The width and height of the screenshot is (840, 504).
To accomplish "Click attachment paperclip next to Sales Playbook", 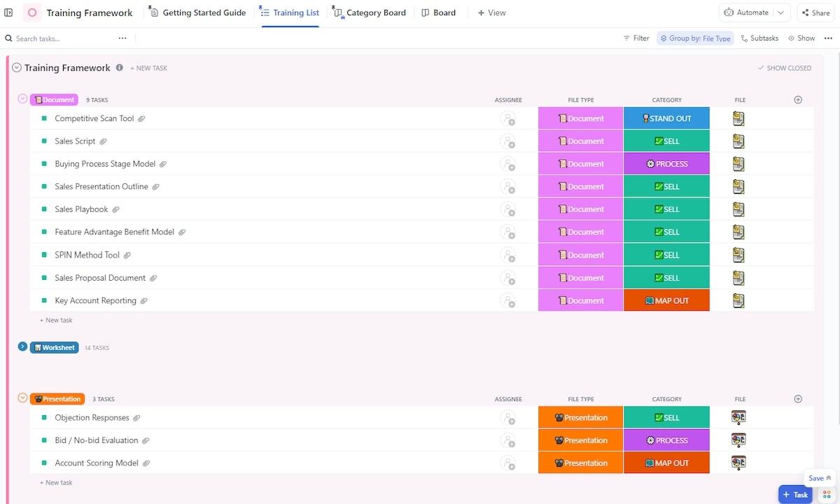I will pyautogui.click(x=116, y=209).
